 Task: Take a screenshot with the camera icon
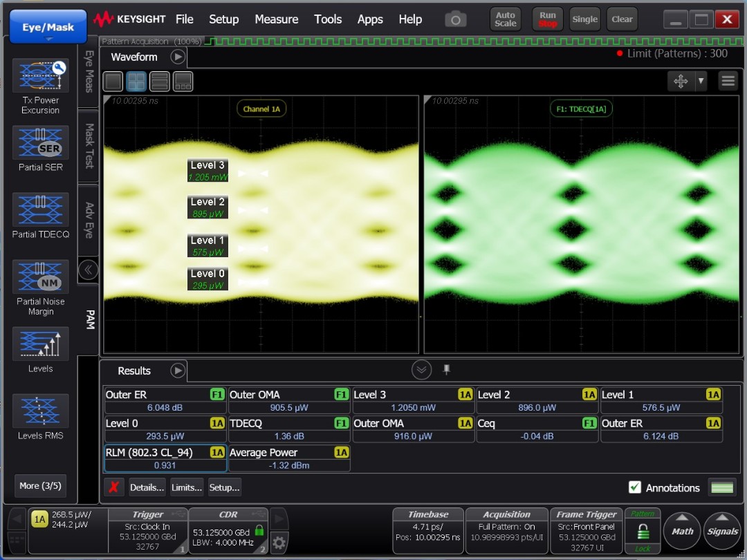[455, 19]
